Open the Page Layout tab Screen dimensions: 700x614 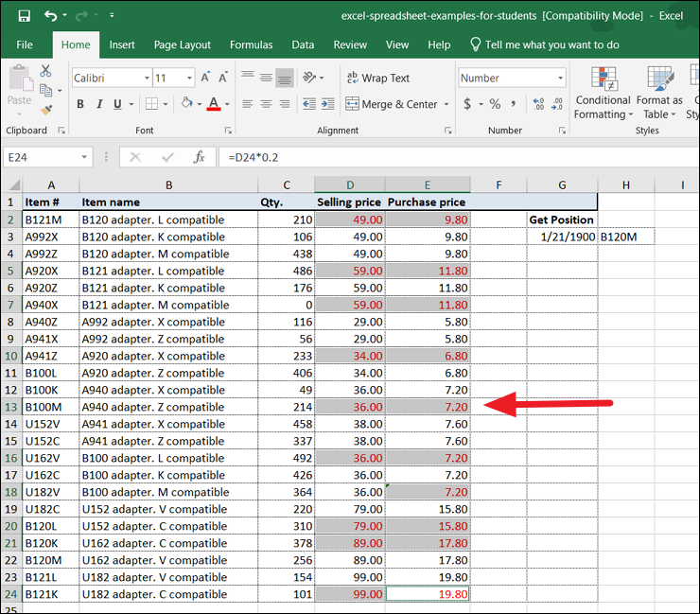click(183, 44)
